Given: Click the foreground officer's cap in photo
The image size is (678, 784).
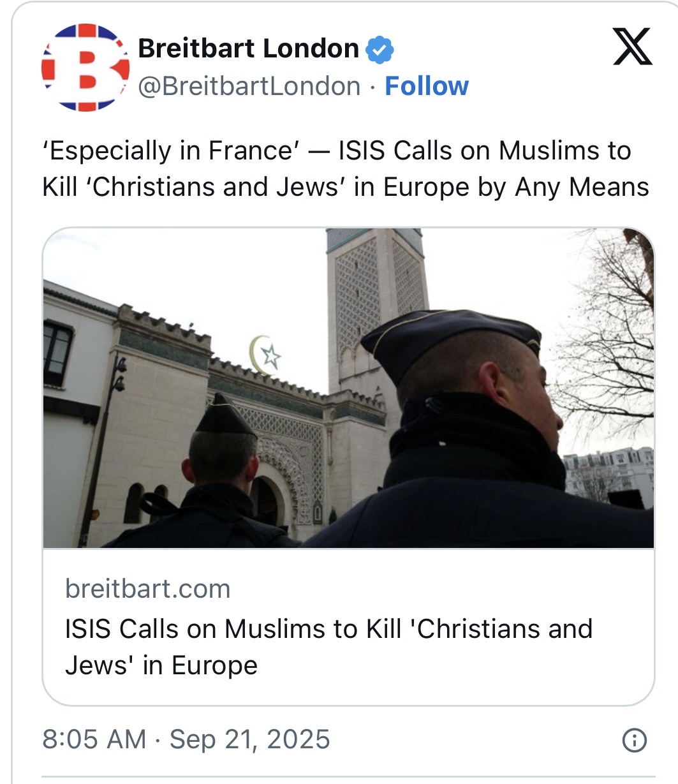Looking at the screenshot, I should click(452, 335).
